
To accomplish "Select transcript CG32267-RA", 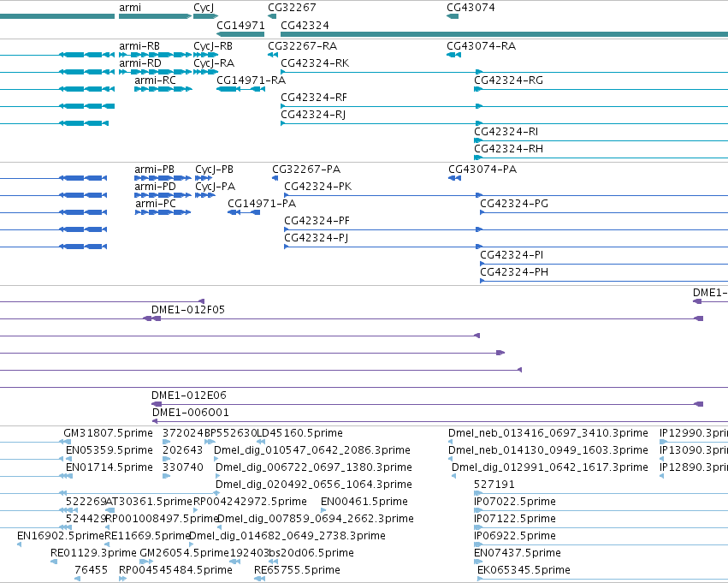I will pos(302,46).
